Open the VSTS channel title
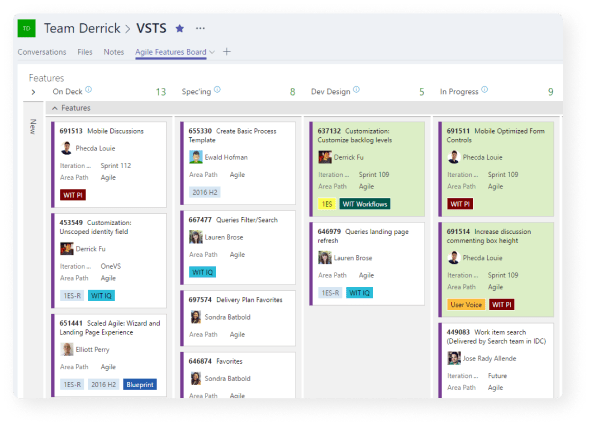The height and width of the screenshot is (426, 590). [x=151, y=28]
